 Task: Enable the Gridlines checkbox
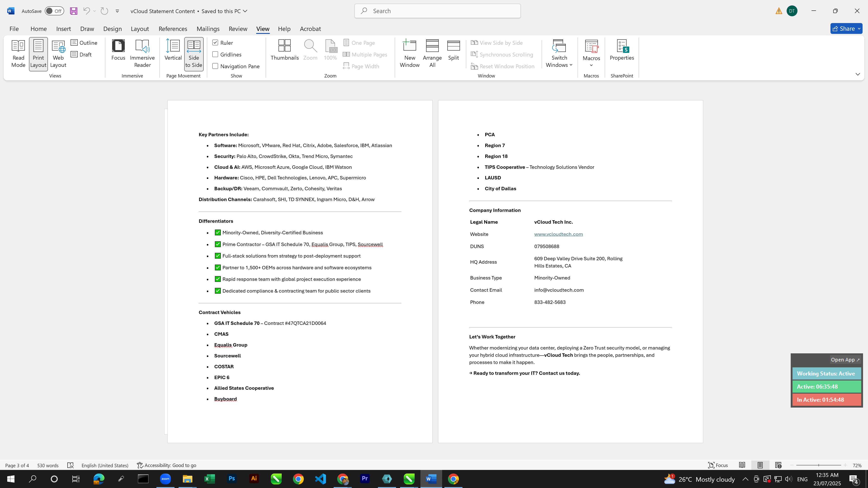[x=215, y=54]
